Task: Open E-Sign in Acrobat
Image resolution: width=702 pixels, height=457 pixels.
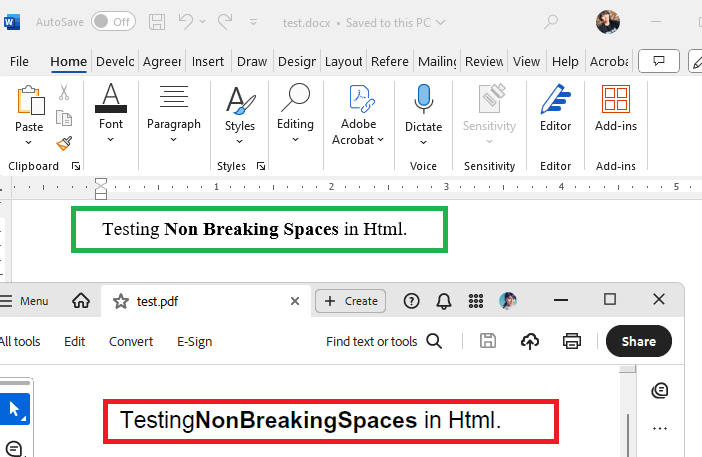Action: [194, 342]
